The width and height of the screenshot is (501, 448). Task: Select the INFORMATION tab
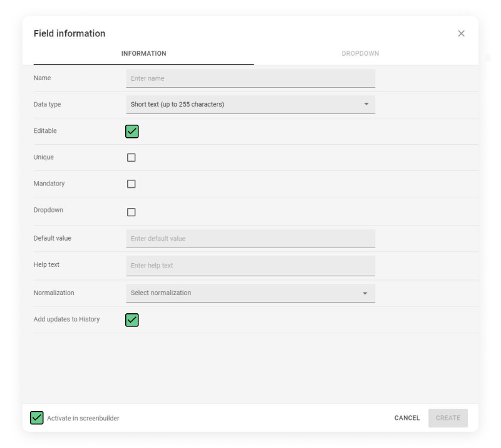[144, 54]
